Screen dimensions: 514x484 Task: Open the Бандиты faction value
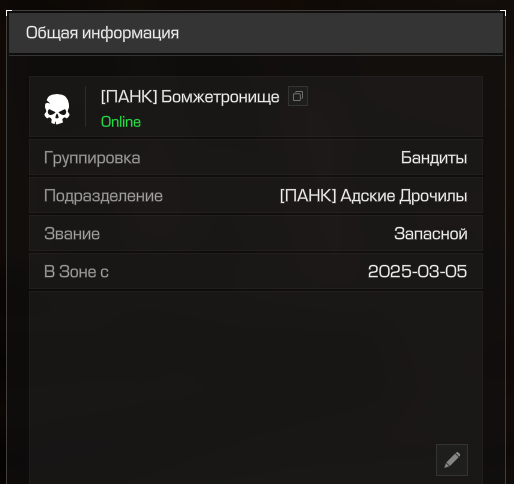[x=434, y=158]
